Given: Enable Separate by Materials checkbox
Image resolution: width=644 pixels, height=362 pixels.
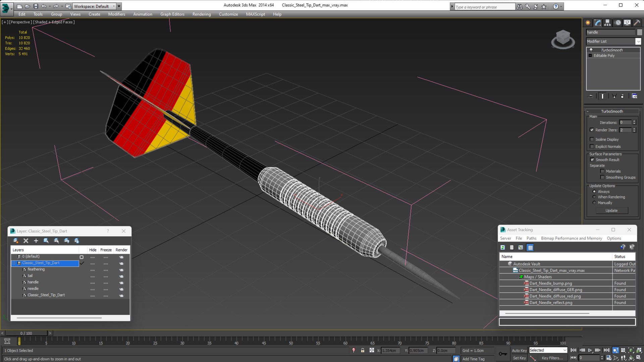Looking at the screenshot, I should click(x=602, y=171).
